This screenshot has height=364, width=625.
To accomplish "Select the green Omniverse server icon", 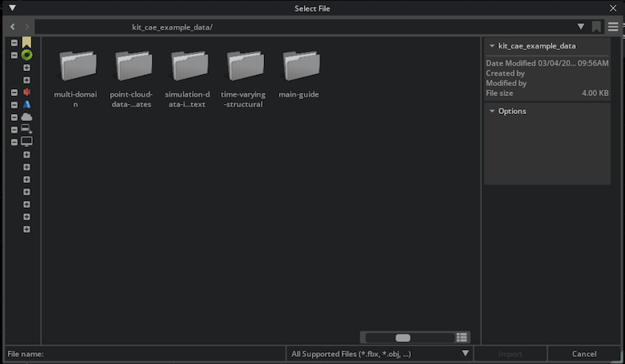I will pyautogui.click(x=27, y=55).
